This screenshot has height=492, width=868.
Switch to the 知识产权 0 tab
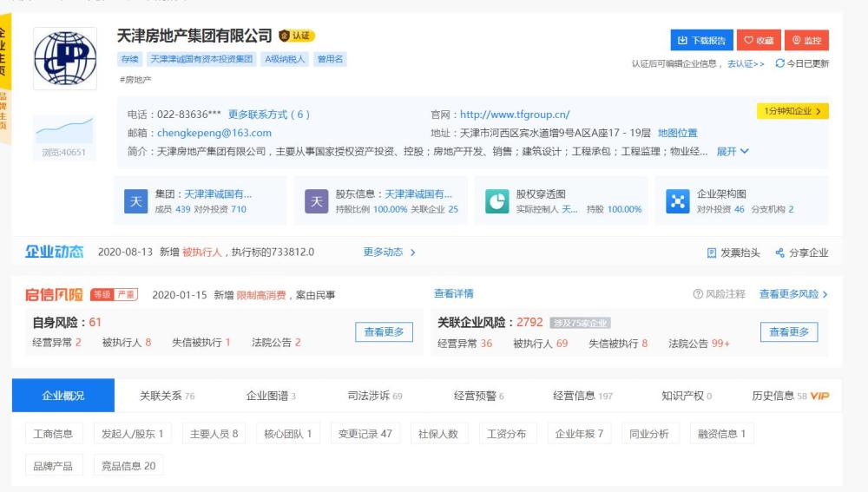coord(687,396)
